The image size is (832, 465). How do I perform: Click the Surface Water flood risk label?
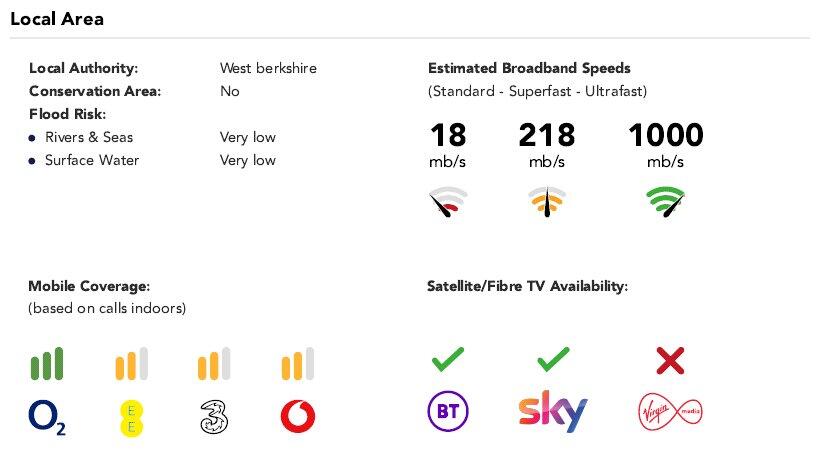[92, 160]
